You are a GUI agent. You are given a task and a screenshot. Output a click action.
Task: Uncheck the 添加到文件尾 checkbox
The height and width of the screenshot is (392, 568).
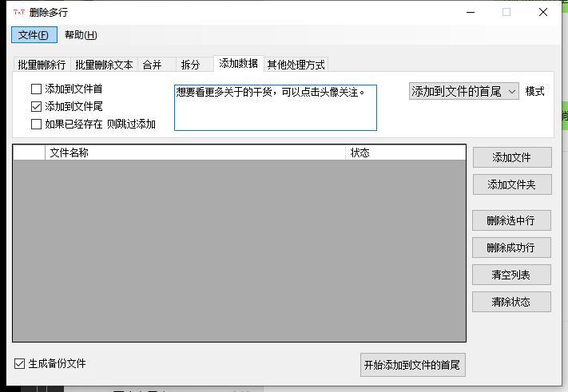tap(36, 106)
